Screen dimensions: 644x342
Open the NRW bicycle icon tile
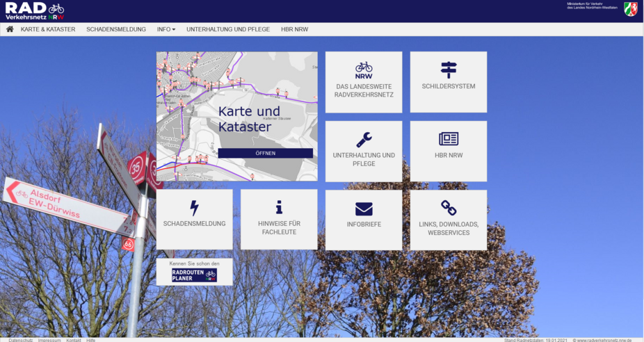(364, 71)
